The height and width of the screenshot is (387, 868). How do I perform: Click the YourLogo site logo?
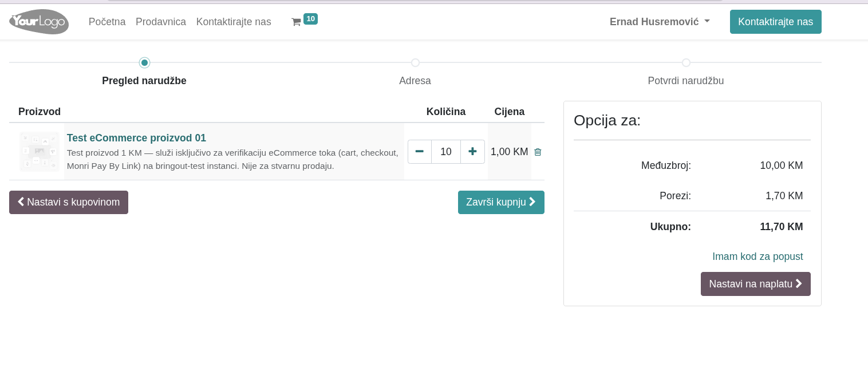click(x=38, y=22)
